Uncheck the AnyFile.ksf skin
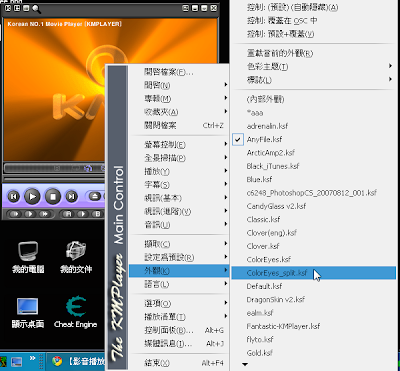The width and height of the screenshot is (400, 371). (314, 139)
